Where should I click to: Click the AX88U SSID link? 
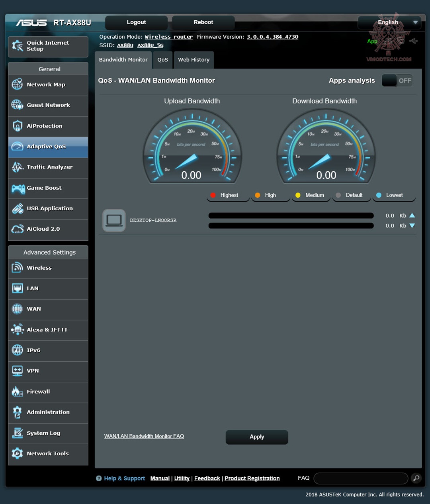(125, 45)
